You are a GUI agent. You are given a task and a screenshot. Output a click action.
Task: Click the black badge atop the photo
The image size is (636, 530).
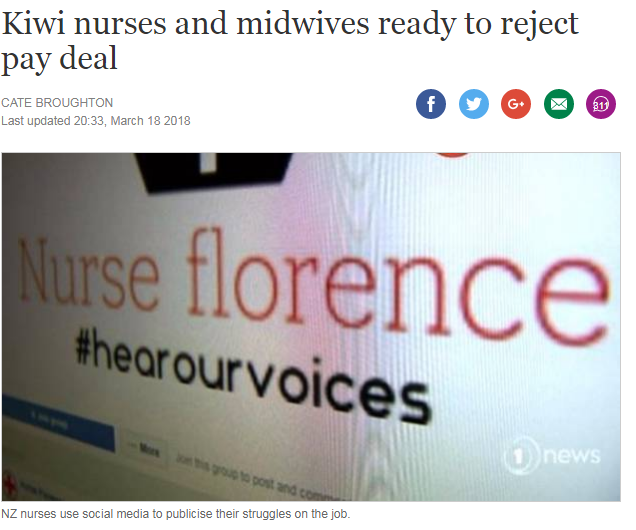[x=213, y=172]
